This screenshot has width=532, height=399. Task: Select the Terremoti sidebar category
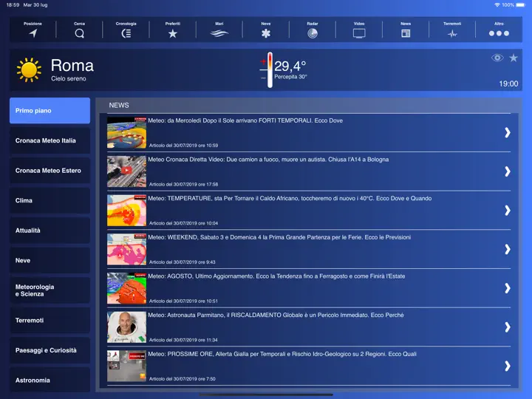tap(50, 320)
